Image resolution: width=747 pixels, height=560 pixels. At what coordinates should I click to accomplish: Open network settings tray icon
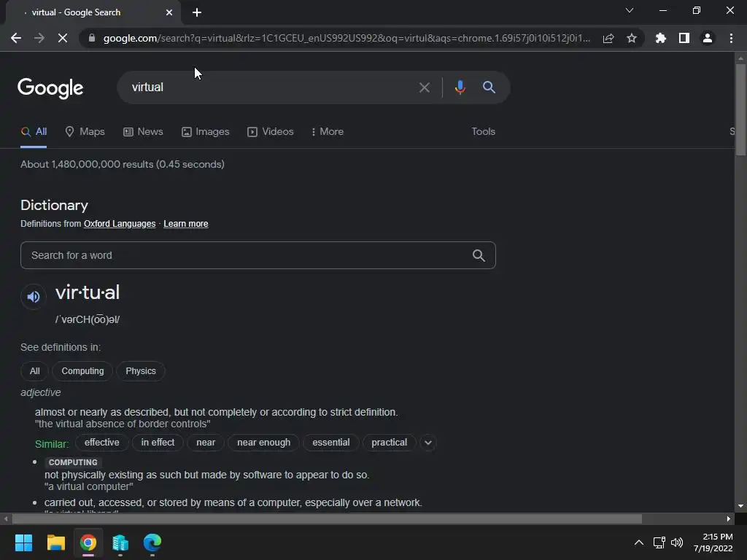(x=659, y=542)
